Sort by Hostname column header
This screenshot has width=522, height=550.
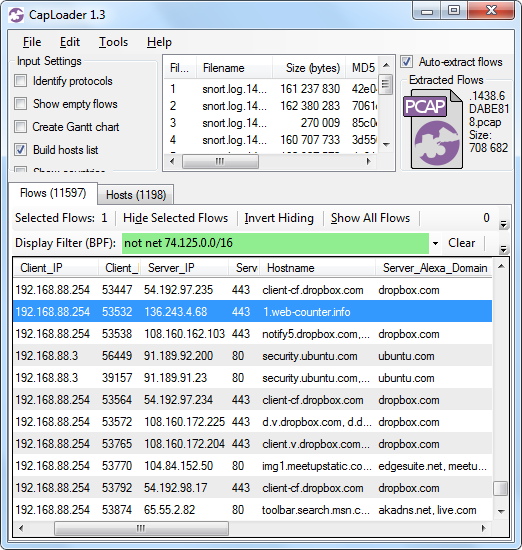pos(317,268)
